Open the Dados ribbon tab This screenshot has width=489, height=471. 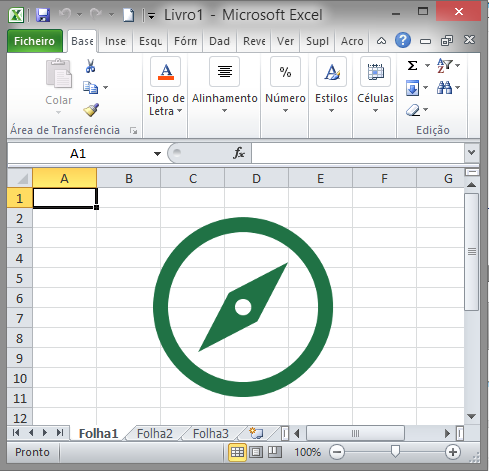point(219,41)
